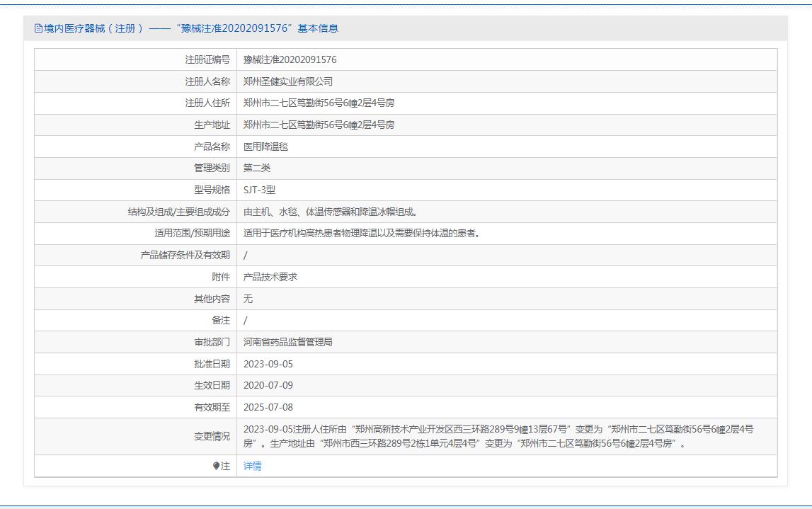Click the document icon before 境内医疗器械 title
The height and width of the screenshot is (509, 812).
tap(38, 28)
